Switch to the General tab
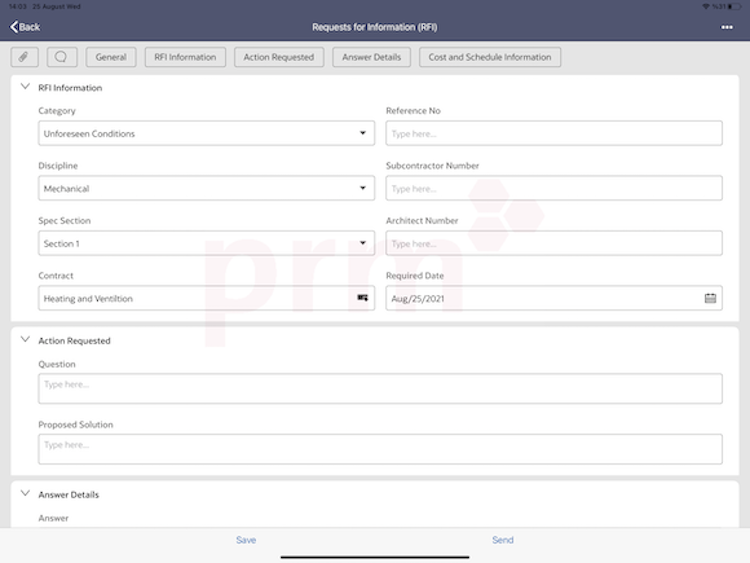This screenshot has width=750, height=563. coord(111,57)
